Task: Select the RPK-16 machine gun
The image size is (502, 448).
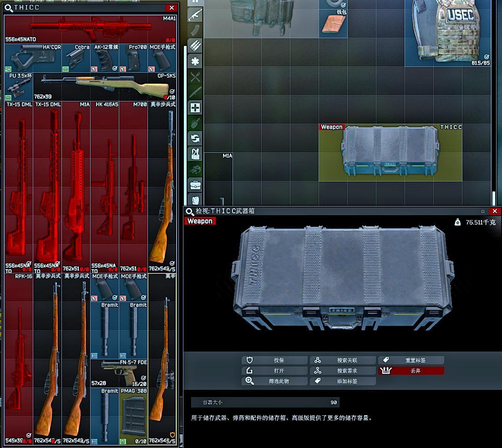Action: pos(19,359)
